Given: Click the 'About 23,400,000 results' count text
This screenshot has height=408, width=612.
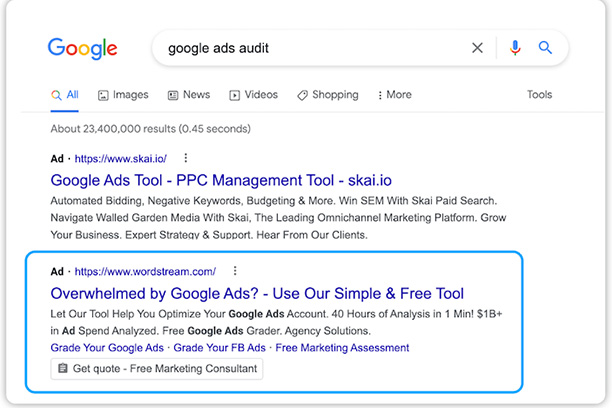Looking at the screenshot, I should (150, 129).
